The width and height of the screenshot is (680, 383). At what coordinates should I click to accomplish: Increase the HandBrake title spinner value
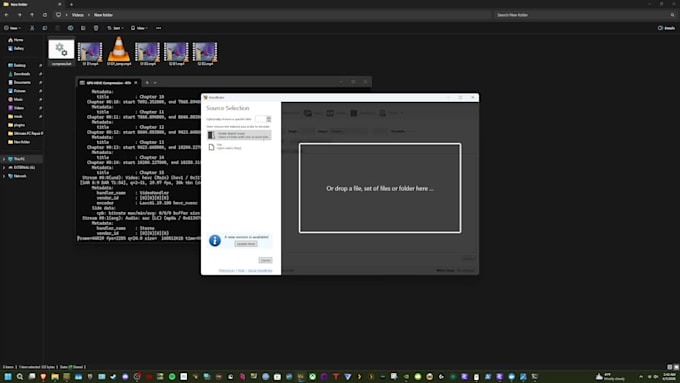pos(269,118)
